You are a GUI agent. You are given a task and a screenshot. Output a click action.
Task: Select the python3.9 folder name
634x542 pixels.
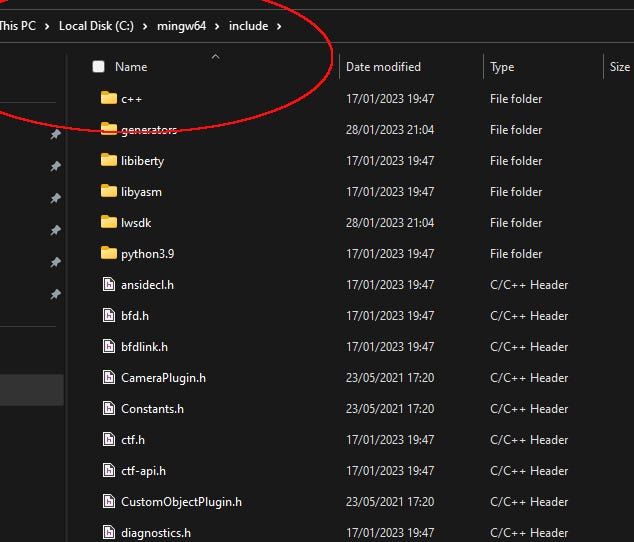pos(148,254)
